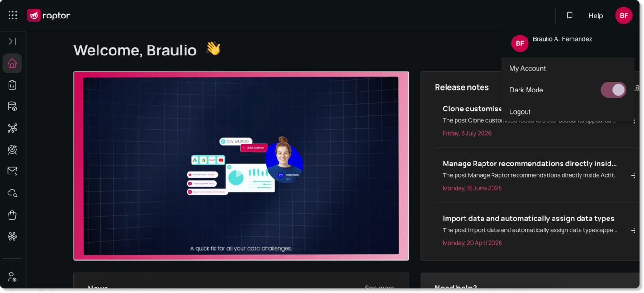Screen dimensions: 644x293
Task: Click the Dark Mode menu label
Action: point(526,90)
